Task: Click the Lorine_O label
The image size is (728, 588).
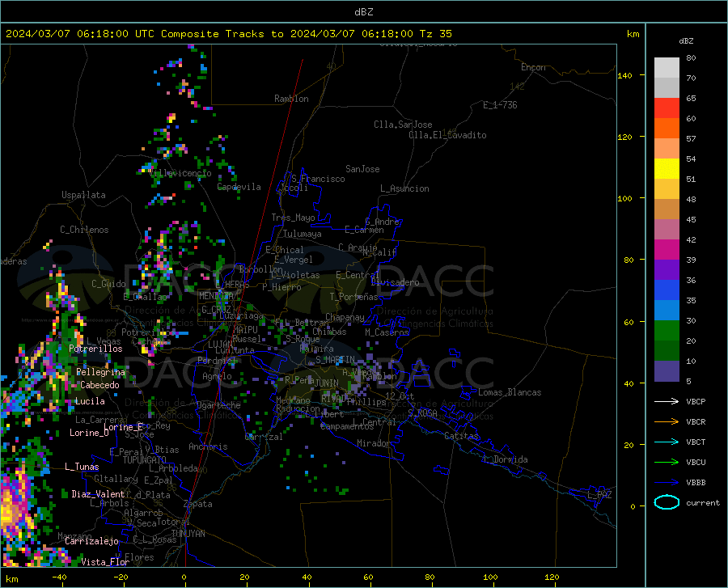Action: 89,433
